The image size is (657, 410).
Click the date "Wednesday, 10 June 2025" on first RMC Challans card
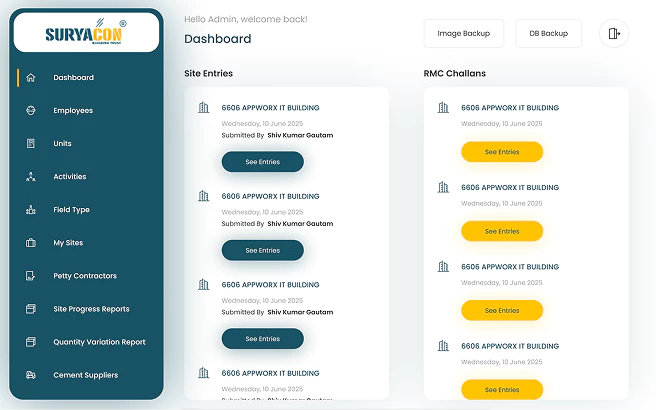click(x=502, y=124)
